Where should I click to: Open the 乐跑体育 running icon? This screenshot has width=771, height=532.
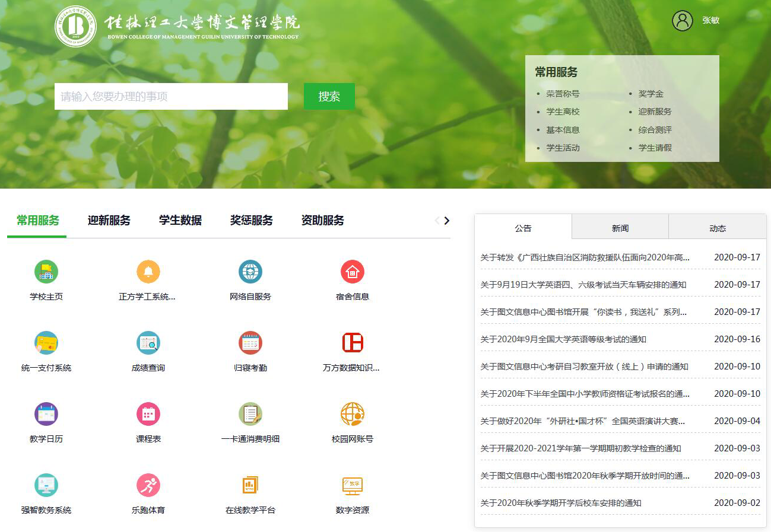click(148, 486)
